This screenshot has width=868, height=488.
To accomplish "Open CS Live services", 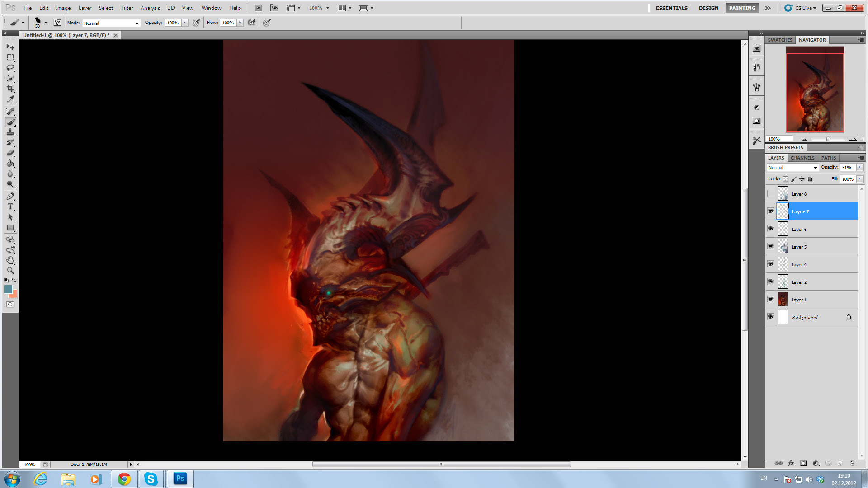I will tap(801, 8).
